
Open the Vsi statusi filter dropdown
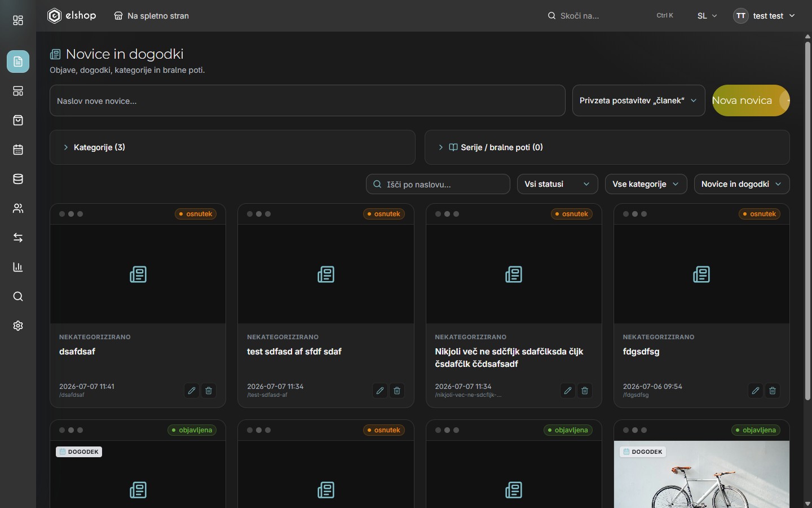[557, 184]
